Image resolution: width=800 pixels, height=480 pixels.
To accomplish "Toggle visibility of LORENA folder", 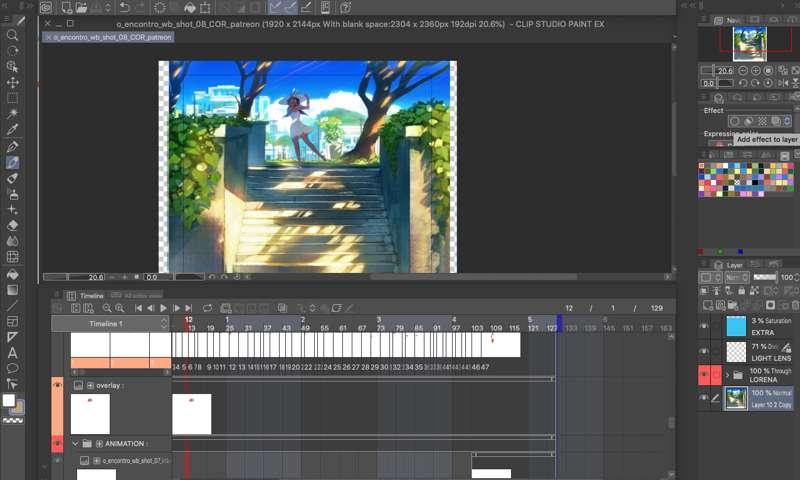I will click(704, 375).
